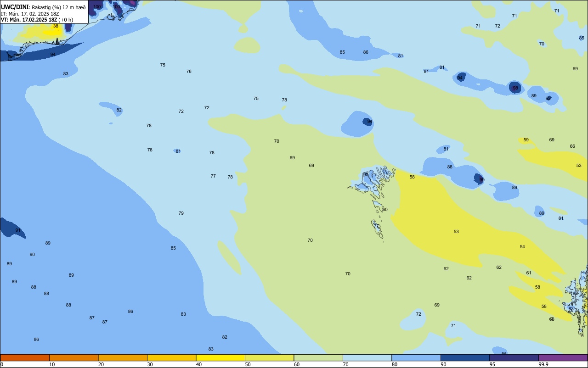
Task: Choose the dark blue 90–95 legend swatch
Action: [x=465, y=357]
